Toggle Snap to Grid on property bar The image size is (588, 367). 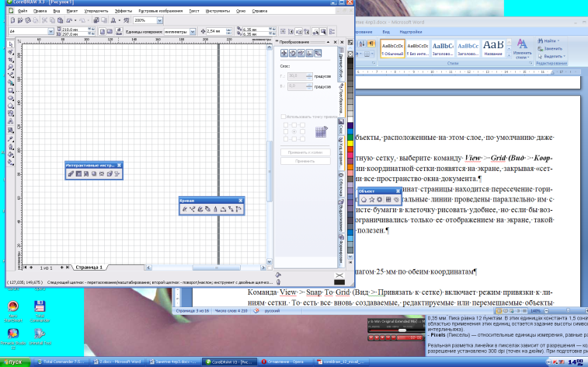pyautogui.click(x=284, y=32)
